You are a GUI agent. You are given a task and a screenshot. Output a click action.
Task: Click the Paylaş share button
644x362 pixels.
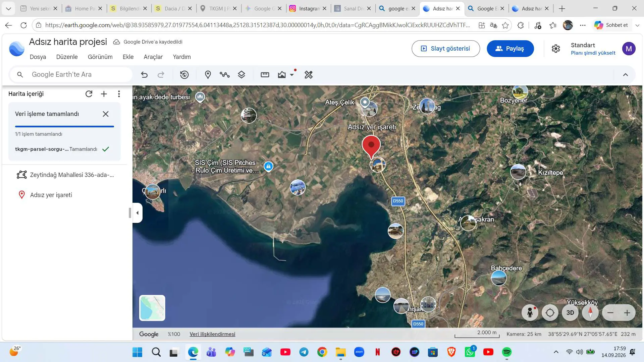point(510,49)
